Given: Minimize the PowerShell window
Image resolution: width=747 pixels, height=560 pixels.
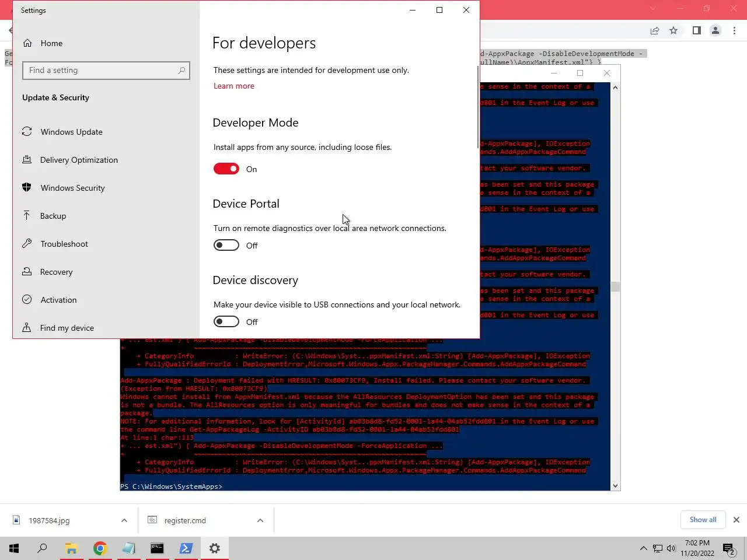Looking at the screenshot, I should [x=553, y=73].
